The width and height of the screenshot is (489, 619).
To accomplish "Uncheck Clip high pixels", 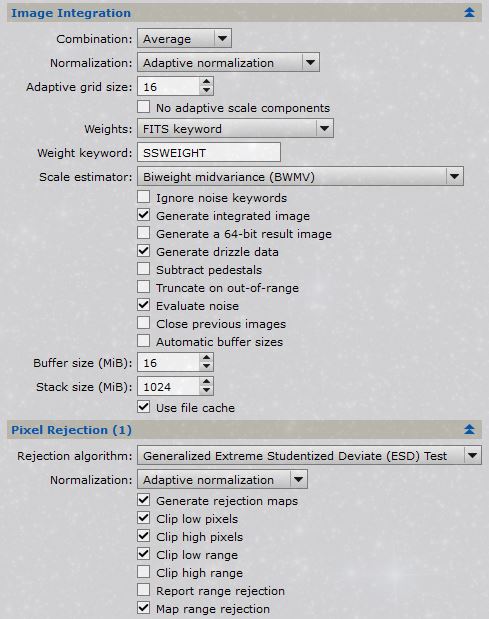I will (144, 536).
